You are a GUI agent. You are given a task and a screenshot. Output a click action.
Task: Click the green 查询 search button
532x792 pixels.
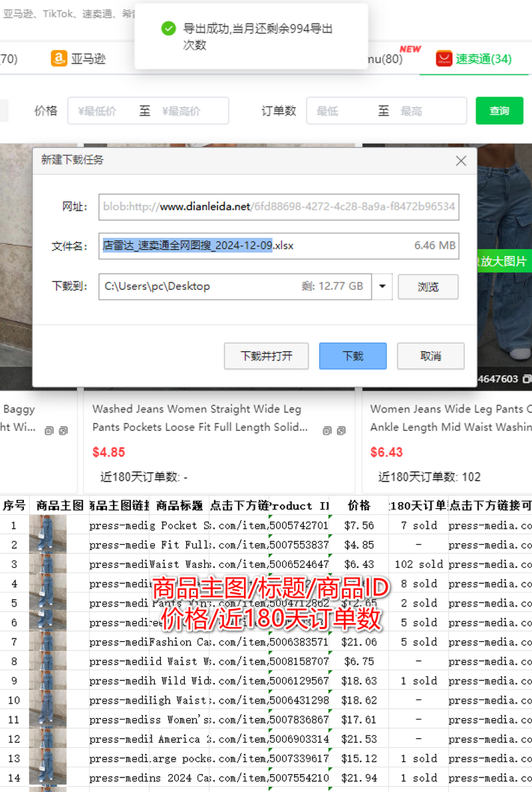pyautogui.click(x=499, y=110)
